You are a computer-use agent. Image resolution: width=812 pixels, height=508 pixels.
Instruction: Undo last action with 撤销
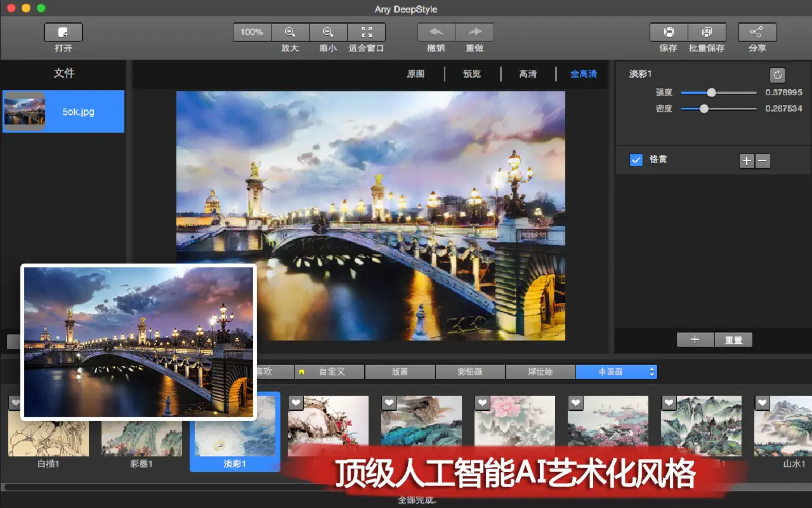tap(436, 32)
